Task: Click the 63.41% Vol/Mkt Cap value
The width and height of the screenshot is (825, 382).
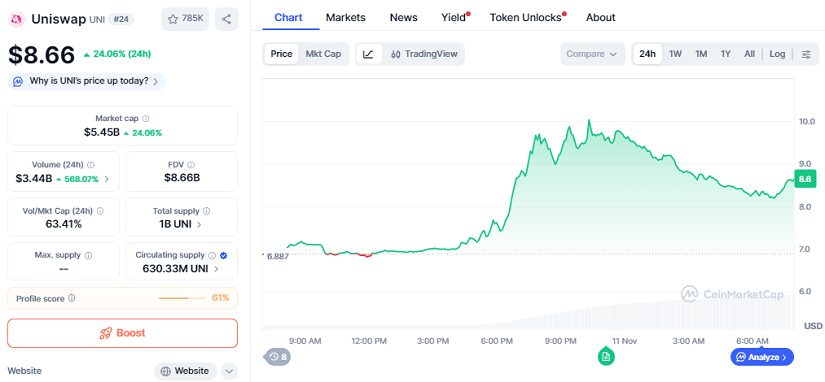Action: pyautogui.click(x=64, y=225)
